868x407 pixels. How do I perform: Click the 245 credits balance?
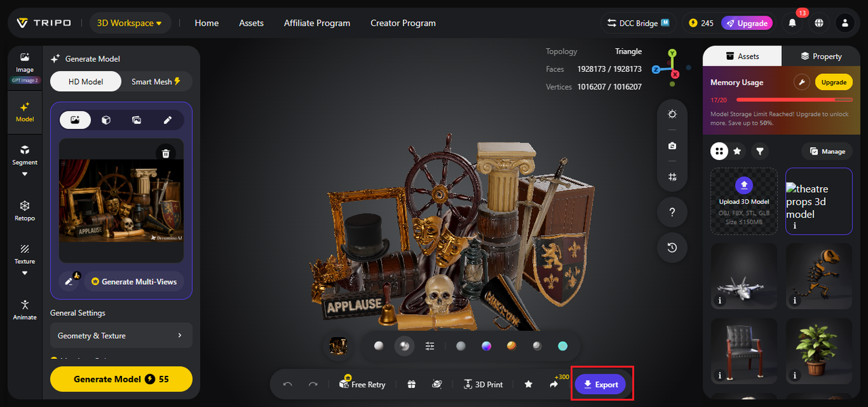(x=701, y=23)
